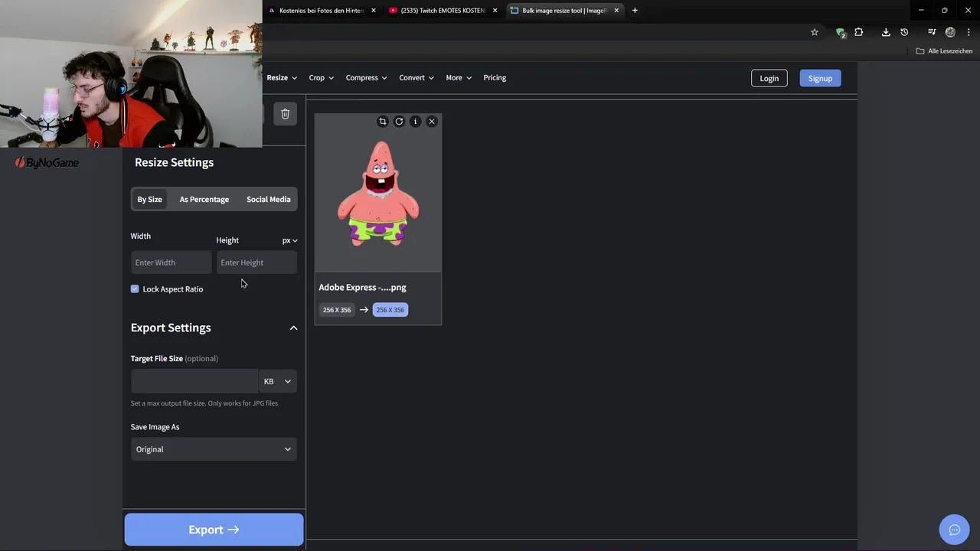
Task: Expand the More menu
Action: (x=459, y=77)
